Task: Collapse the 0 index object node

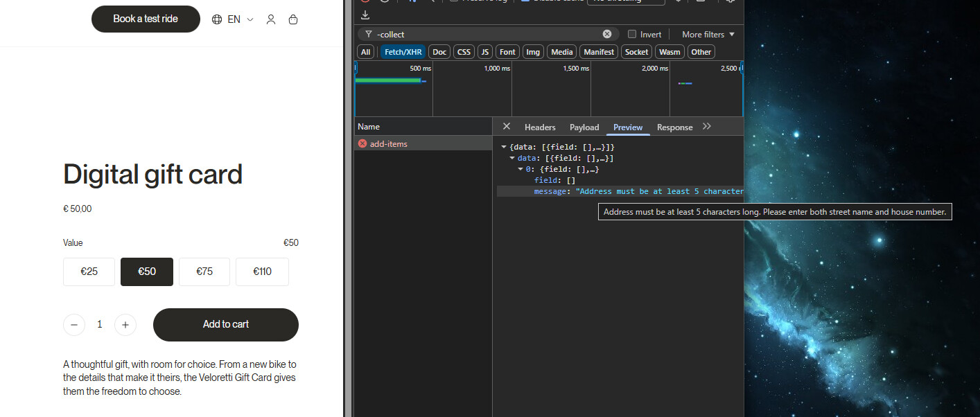Action: pos(520,170)
